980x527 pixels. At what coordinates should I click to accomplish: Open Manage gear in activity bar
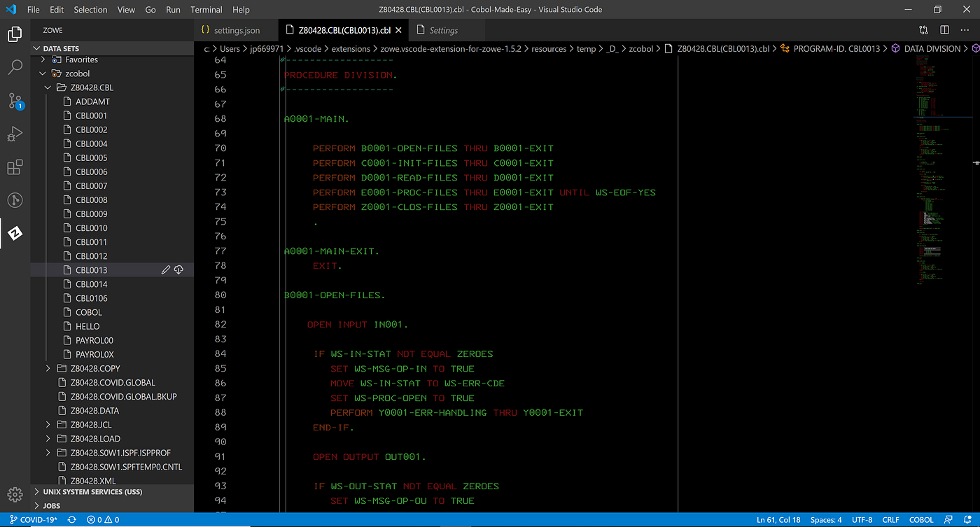point(15,494)
